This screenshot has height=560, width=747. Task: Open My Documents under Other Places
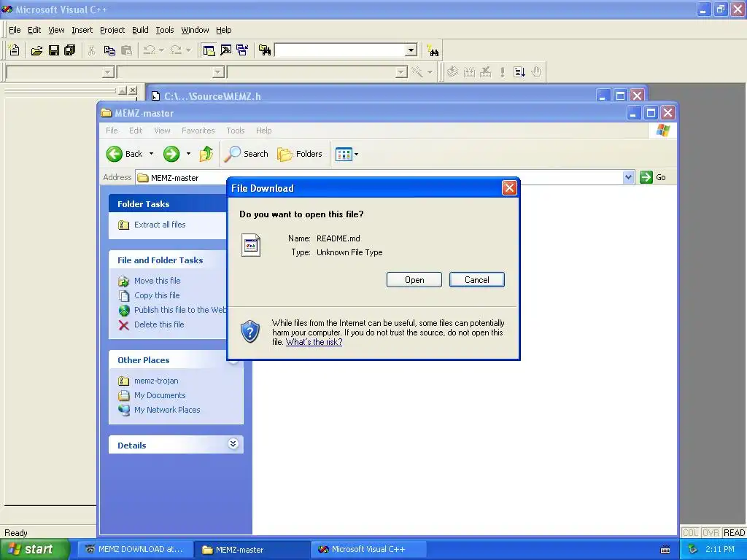(160, 395)
